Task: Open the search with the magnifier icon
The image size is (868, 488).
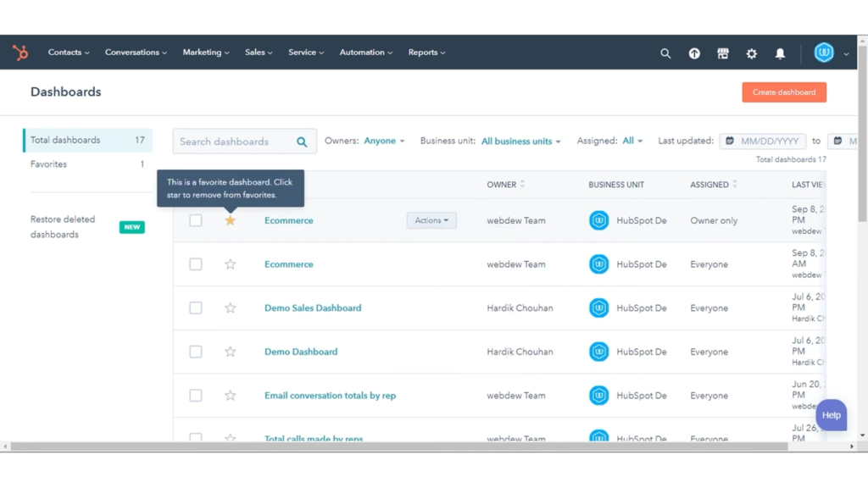Action: [665, 53]
